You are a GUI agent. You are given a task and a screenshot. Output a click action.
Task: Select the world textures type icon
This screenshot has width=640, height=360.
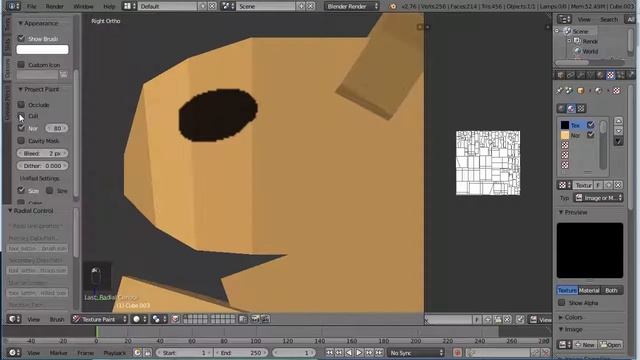point(561,108)
